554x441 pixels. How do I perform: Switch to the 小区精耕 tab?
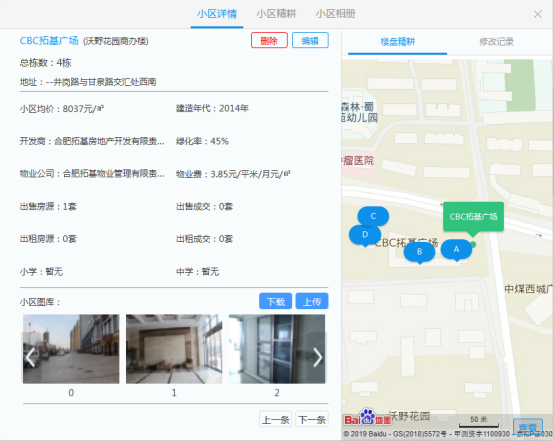(x=276, y=14)
